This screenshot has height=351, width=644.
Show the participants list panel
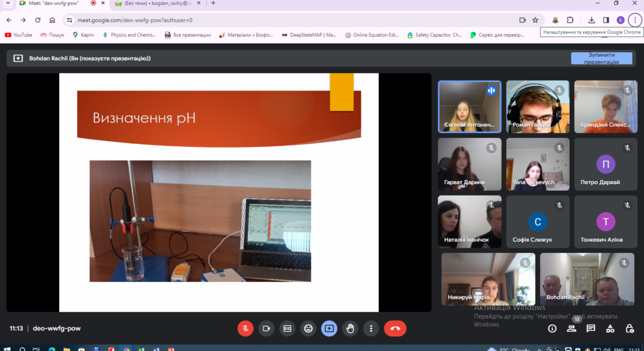(x=571, y=329)
